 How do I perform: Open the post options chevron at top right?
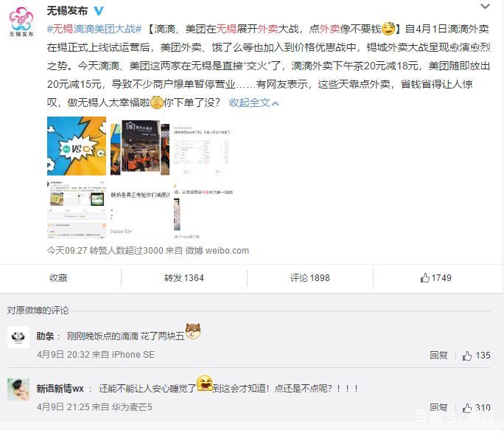click(485, 6)
